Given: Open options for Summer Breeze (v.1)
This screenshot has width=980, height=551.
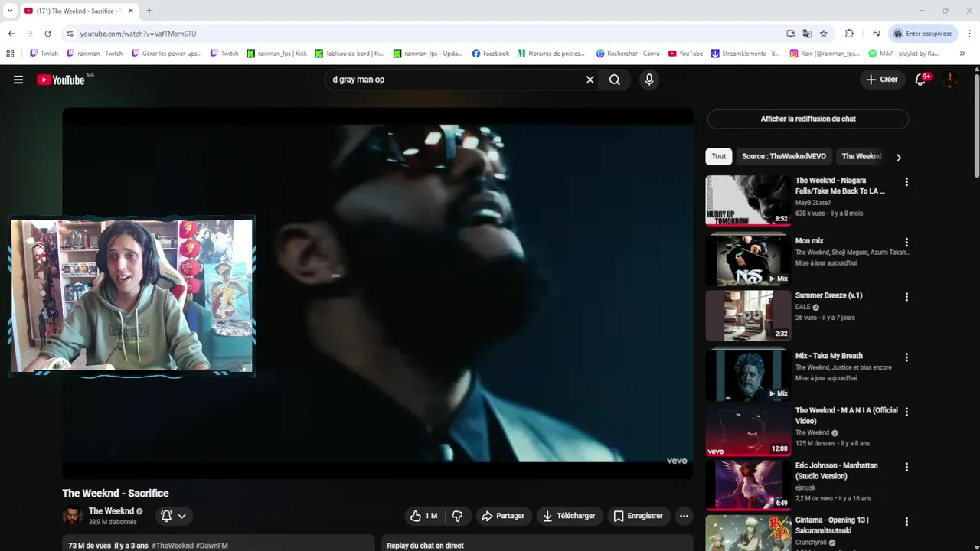Looking at the screenshot, I should pos(906,297).
